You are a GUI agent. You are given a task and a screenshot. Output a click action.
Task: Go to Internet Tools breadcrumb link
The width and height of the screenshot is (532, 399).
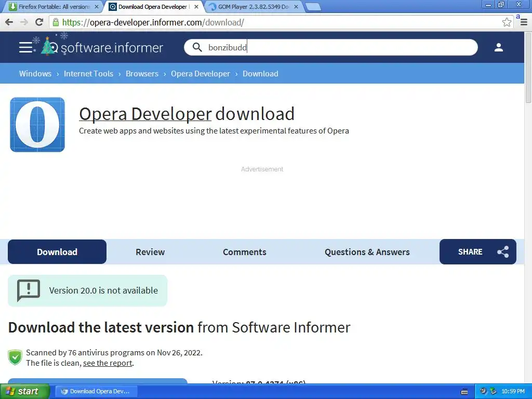pyautogui.click(x=88, y=74)
